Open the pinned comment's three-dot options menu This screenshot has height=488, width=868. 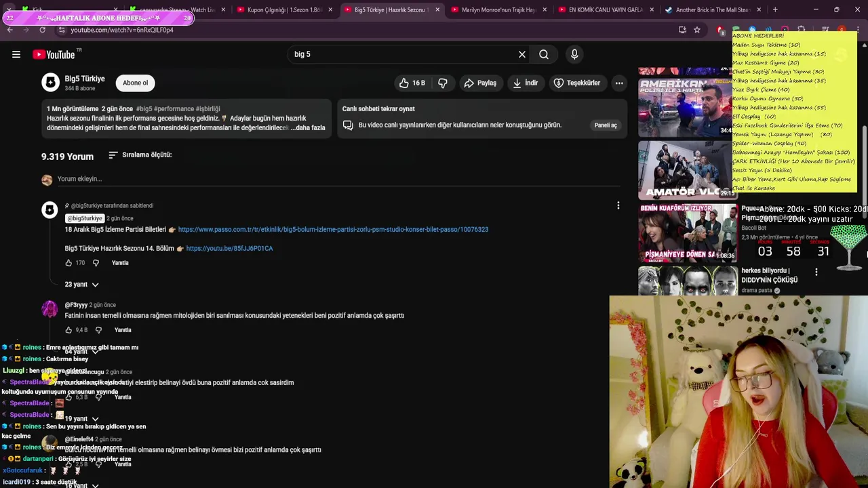(x=618, y=205)
